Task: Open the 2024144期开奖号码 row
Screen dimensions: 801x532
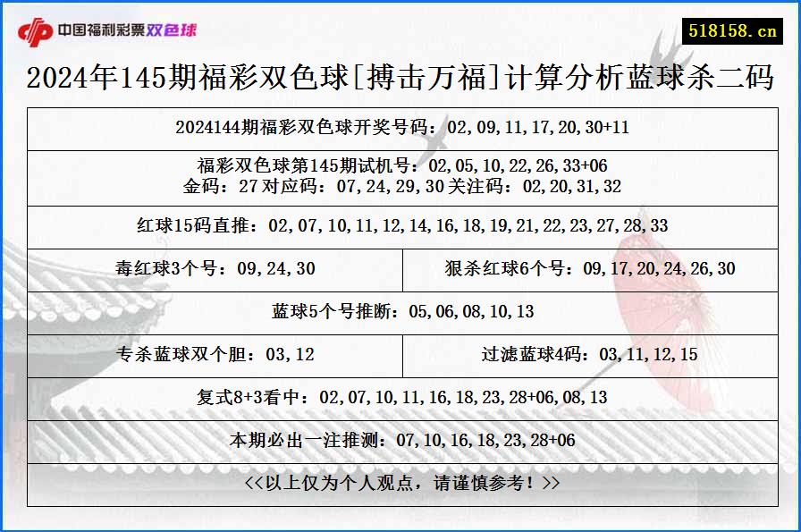Action: (x=400, y=129)
